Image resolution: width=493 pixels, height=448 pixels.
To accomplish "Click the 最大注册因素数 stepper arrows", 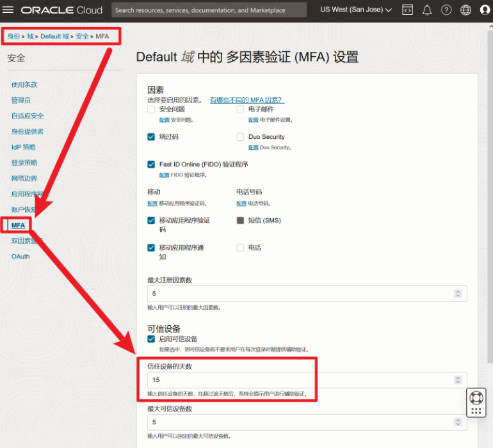I will pos(458,294).
